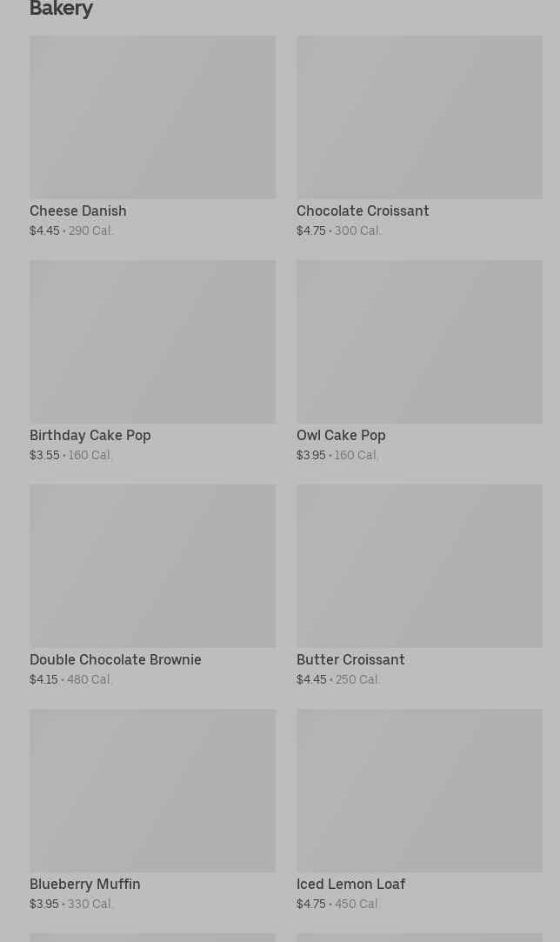Select the Birthday Cake Pop image

(152, 341)
